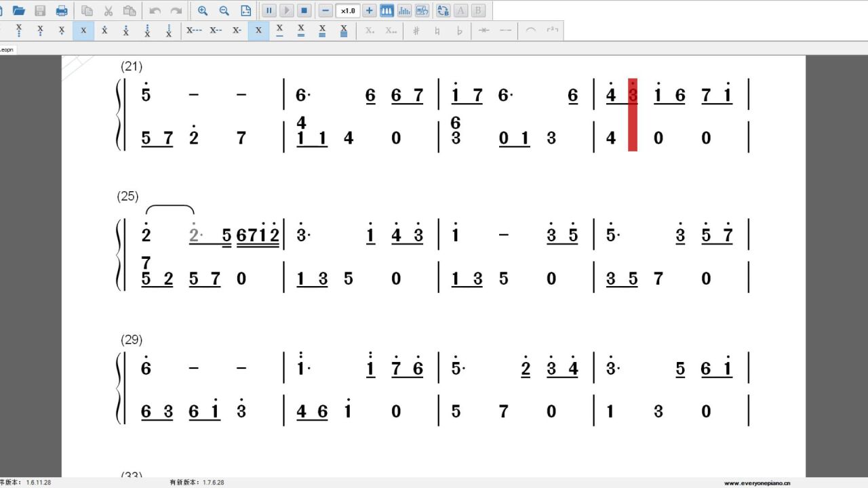Increase playback speed with plus button
Image resolution: width=868 pixels, height=488 pixels.
tap(369, 10)
